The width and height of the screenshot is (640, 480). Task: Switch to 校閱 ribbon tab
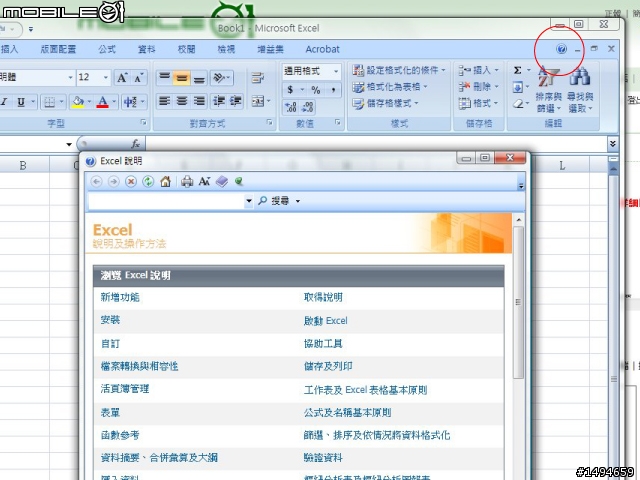click(187, 49)
